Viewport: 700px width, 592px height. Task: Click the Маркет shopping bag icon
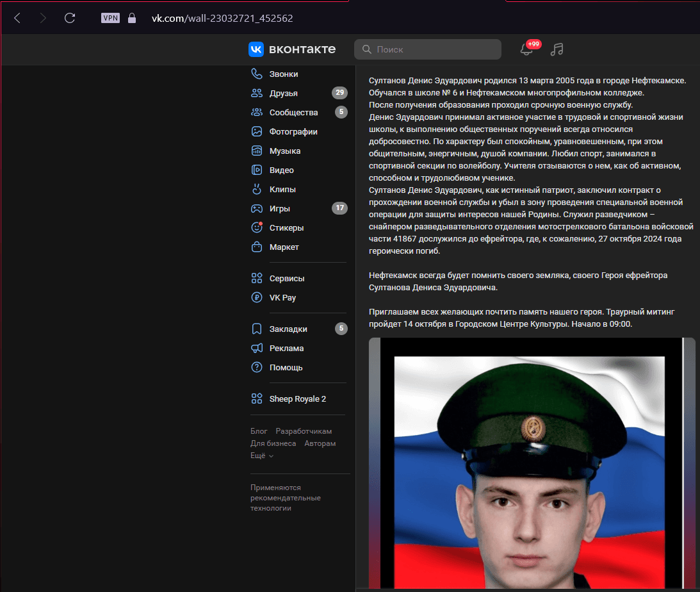click(257, 247)
